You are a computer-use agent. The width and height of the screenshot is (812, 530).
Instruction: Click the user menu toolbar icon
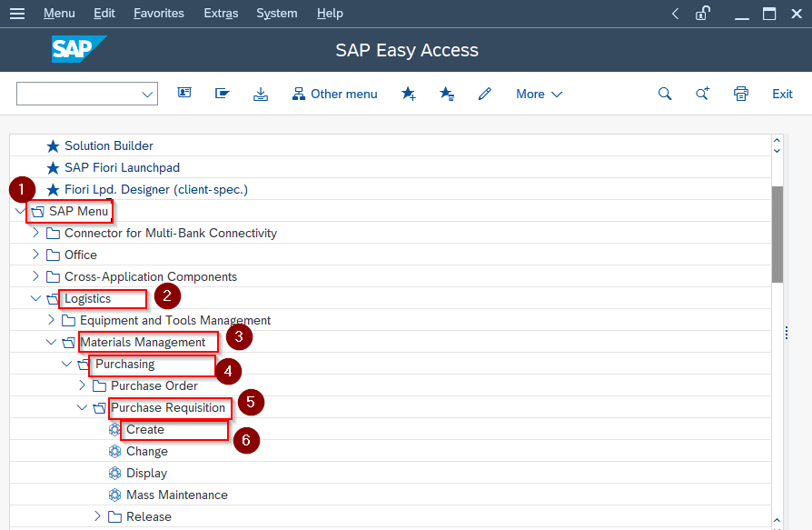(x=184, y=94)
